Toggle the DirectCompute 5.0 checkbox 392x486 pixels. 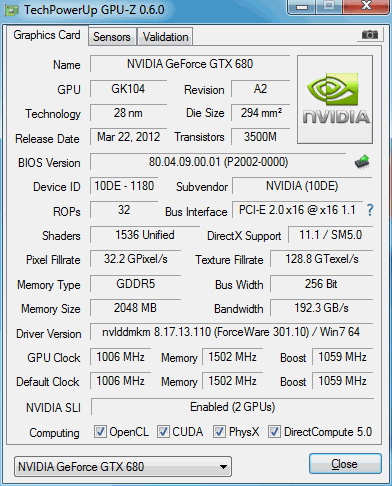(x=274, y=431)
